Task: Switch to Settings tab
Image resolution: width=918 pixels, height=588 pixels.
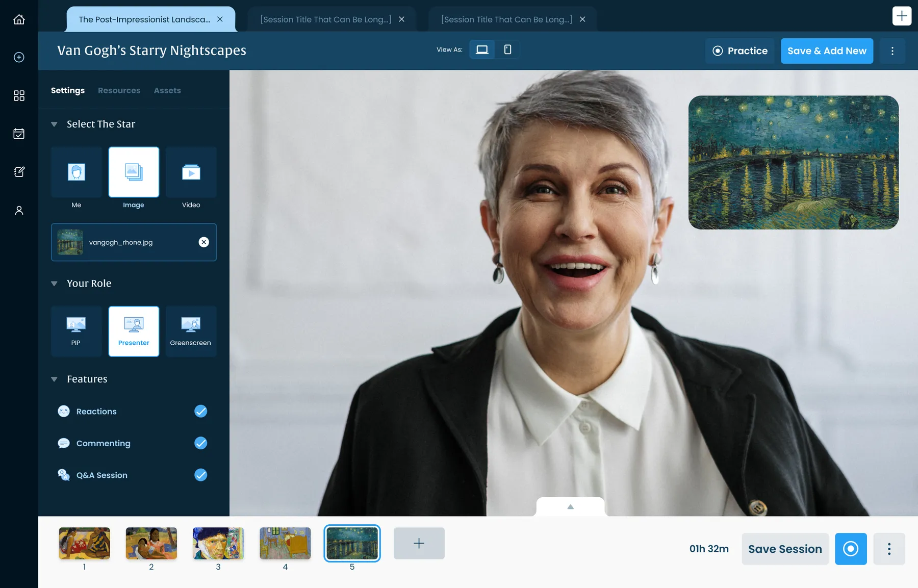Action: (x=68, y=90)
